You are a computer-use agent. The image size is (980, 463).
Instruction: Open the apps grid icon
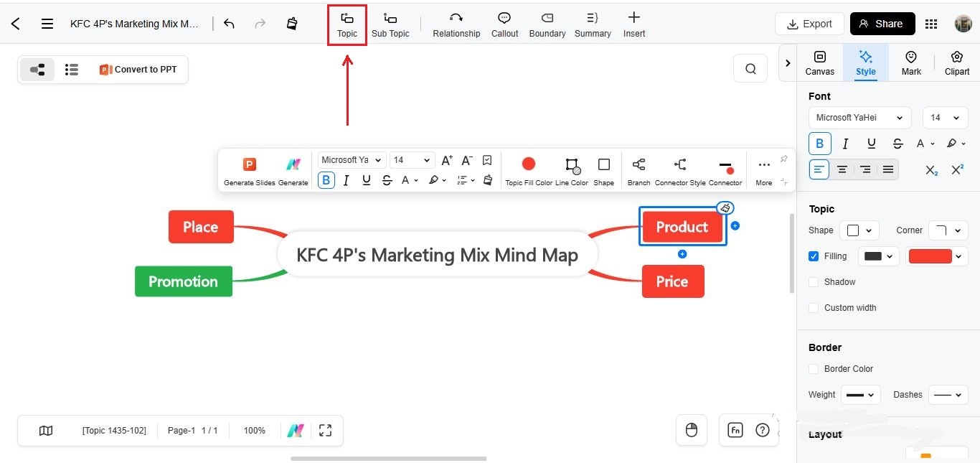[x=931, y=24]
